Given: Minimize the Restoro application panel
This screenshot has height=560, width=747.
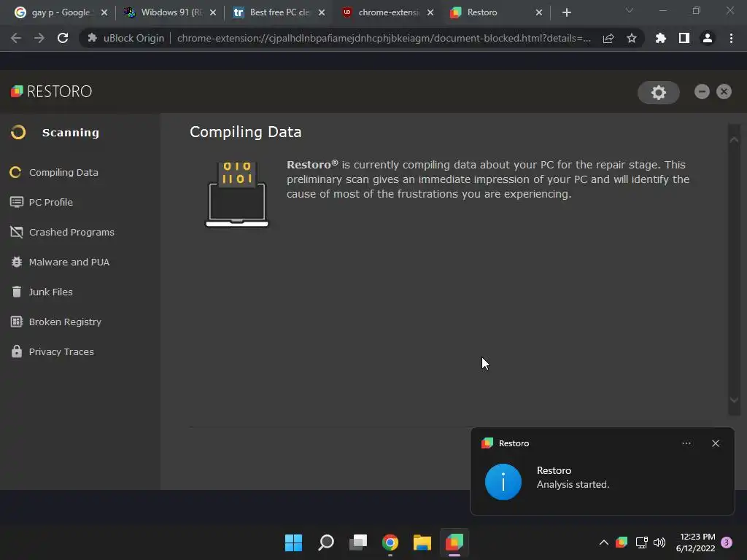Looking at the screenshot, I should 702,91.
